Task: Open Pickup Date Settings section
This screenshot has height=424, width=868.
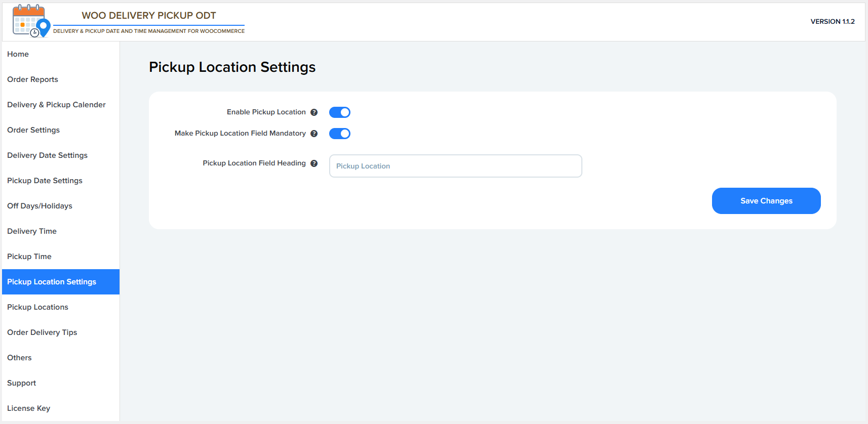Action: 45,181
